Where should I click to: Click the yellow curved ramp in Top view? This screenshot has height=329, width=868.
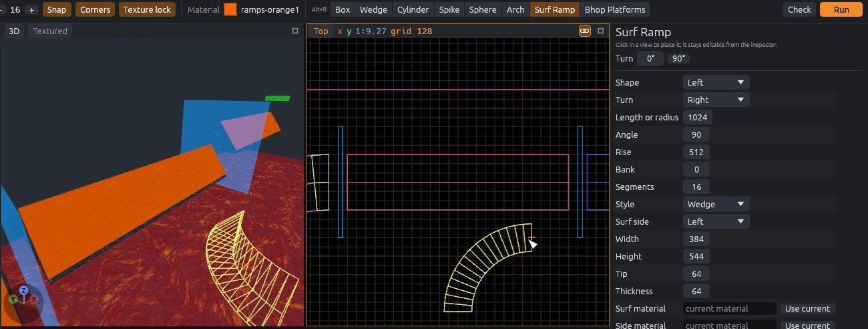[479, 263]
